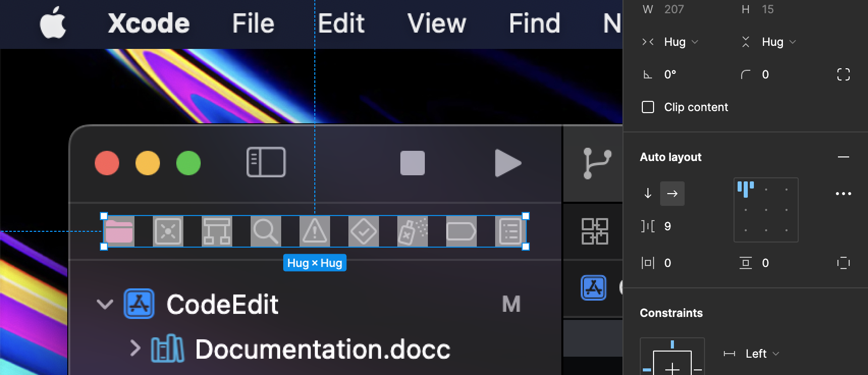This screenshot has height=375, width=868.
Task: Click the grid squares icon
Action: pos(595,231)
